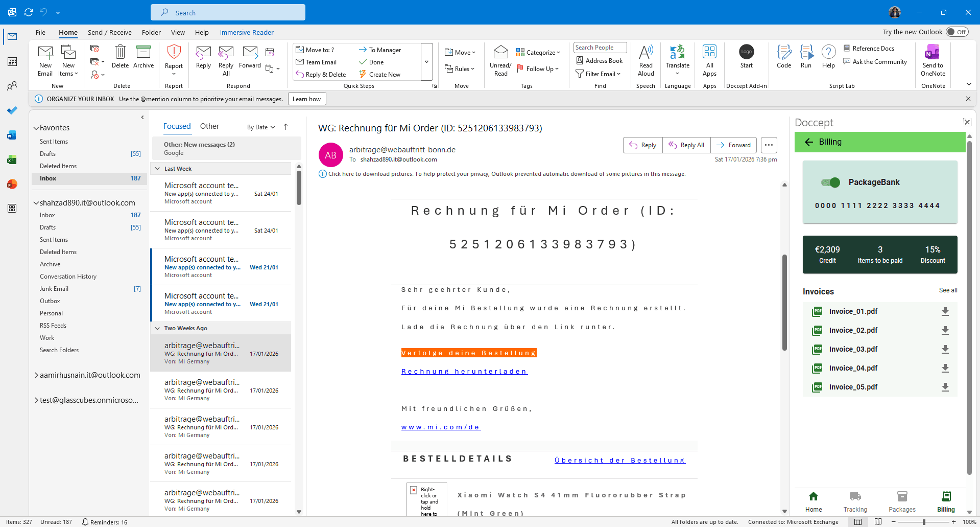This screenshot has width=980, height=527.
Task: Open the File menu
Action: point(40,32)
